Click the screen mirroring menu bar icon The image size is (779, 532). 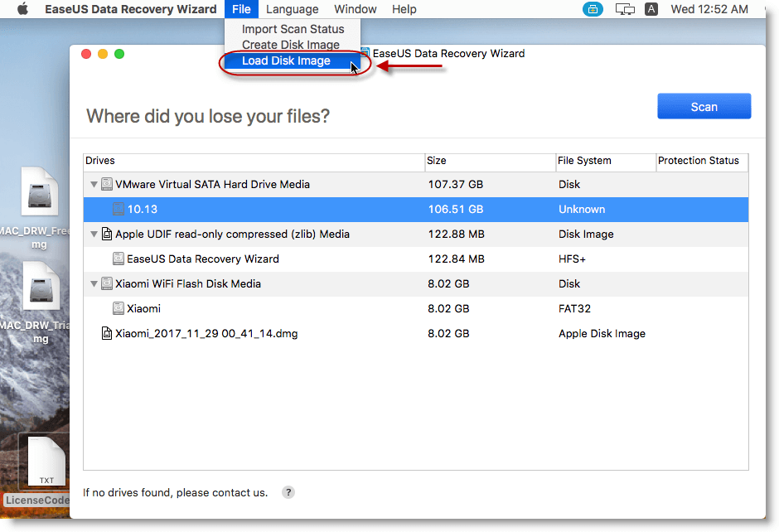point(626,9)
